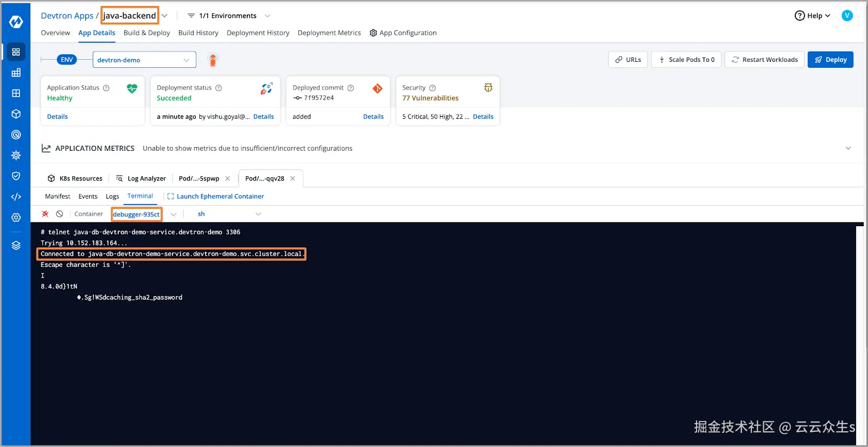868x447 pixels.
Task: Click Scale Pods To 0 button
Action: [x=686, y=60]
